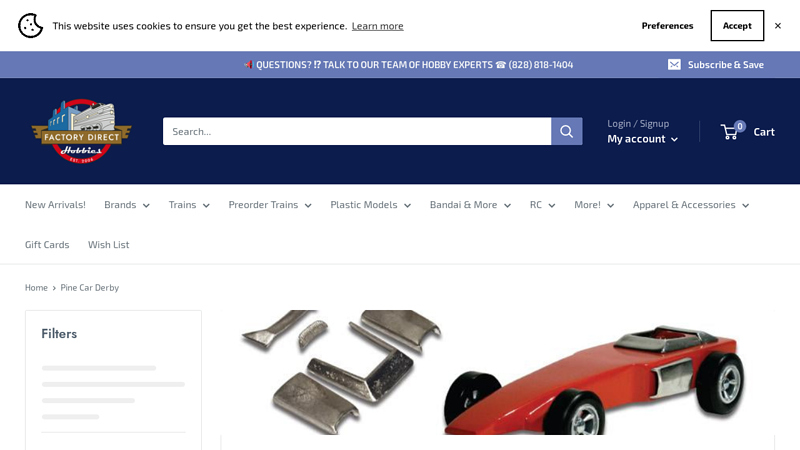
Task: Accept the cookies
Action: [x=737, y=26]
